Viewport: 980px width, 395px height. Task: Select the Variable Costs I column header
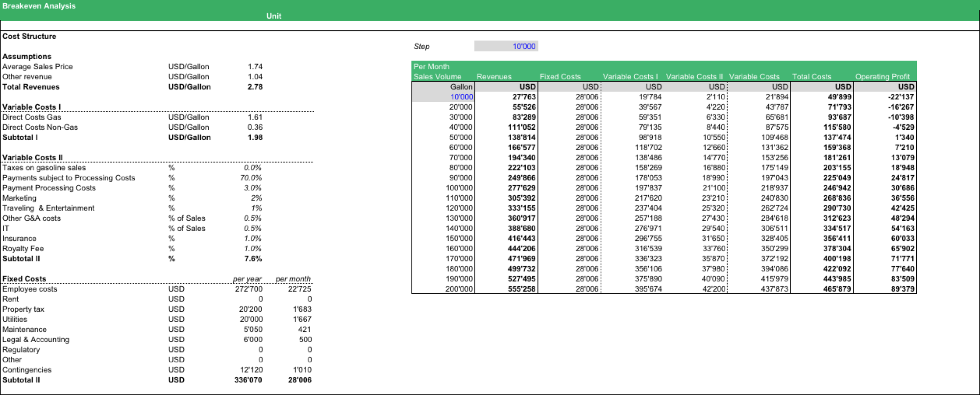tap(630, 77)
